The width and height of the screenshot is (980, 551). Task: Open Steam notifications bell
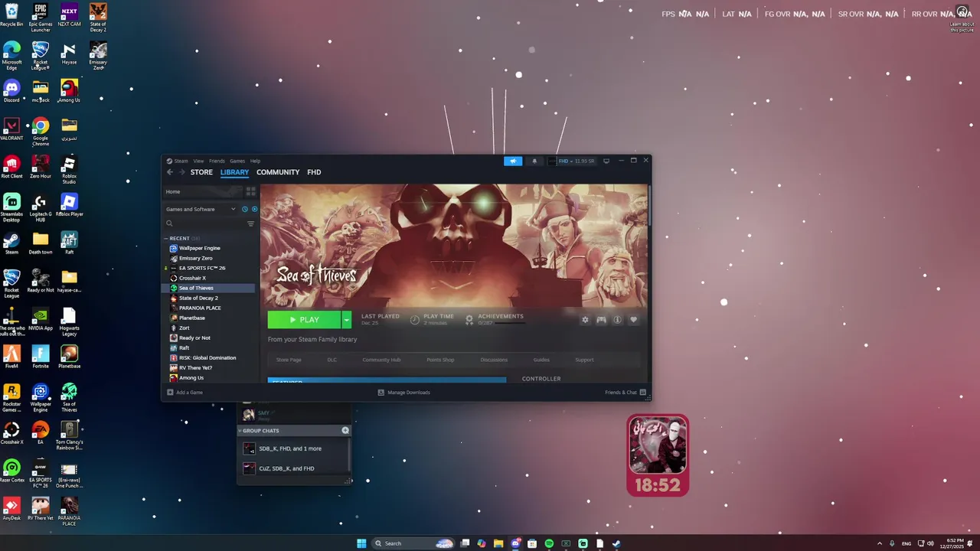[534, 161]
